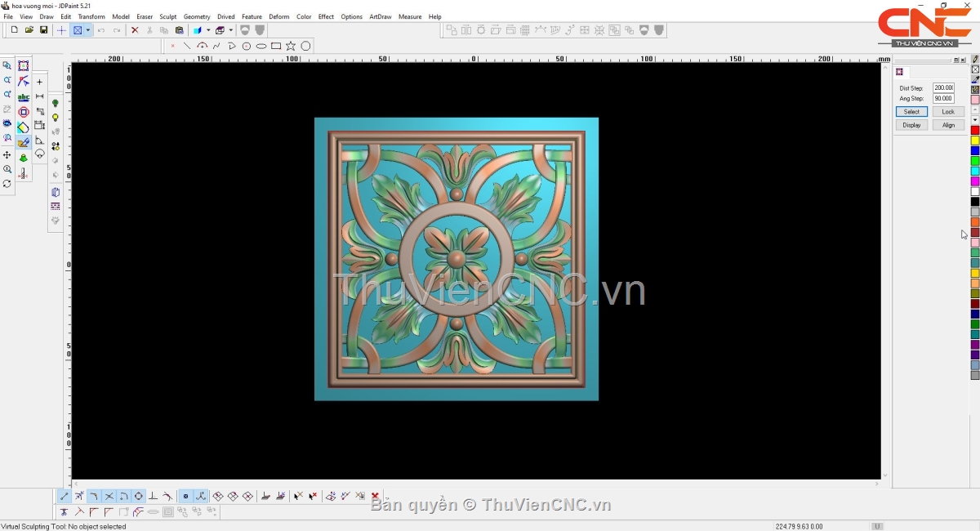The image size is (980, 531).
Task: Click the Paste clipboard icon in the toolbar
Action: click(179, 30)
